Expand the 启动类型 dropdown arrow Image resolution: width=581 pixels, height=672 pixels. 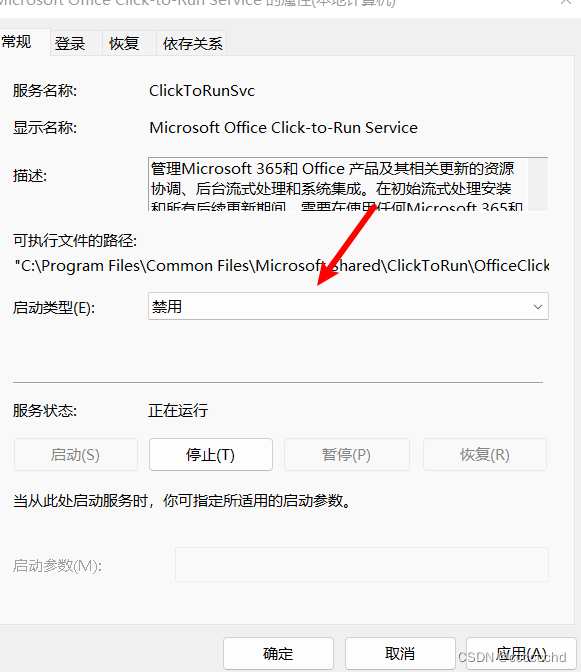538,306
